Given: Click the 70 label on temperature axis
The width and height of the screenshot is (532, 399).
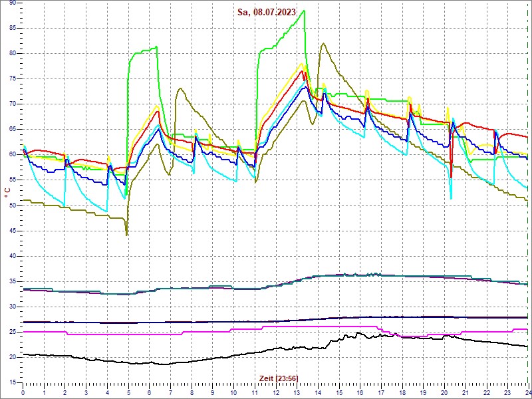Looking at the screenshot, I should (x=13, y=104).
